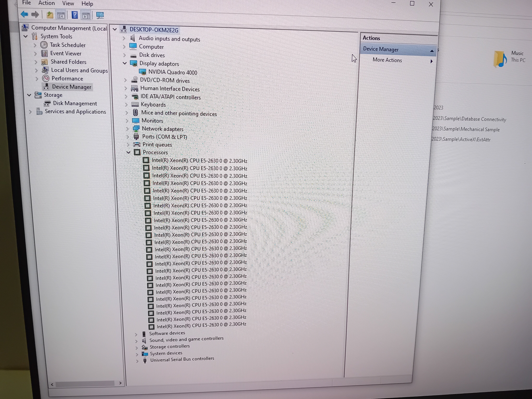Collapse the DESKTOP-OKM2E2G root node

(115, 29)
